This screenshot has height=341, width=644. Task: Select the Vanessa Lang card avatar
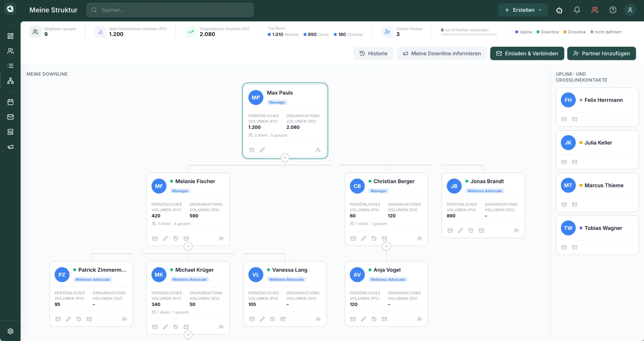[256, 275]
